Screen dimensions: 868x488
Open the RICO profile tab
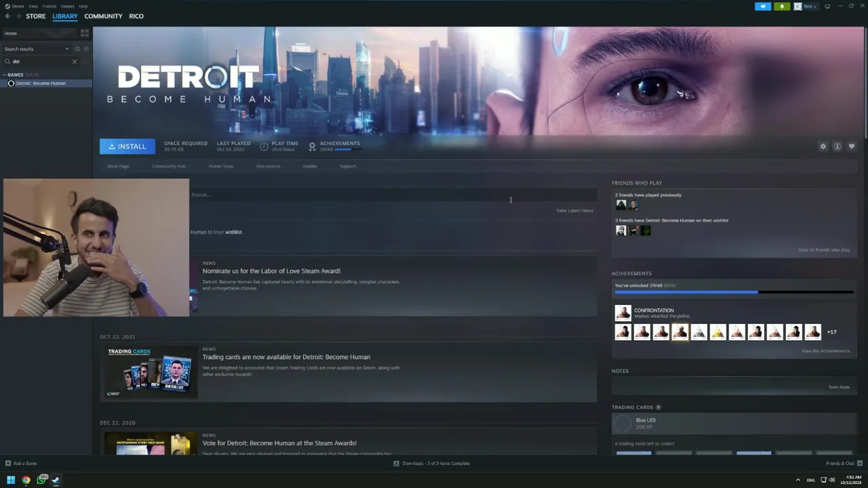[136, 16]
